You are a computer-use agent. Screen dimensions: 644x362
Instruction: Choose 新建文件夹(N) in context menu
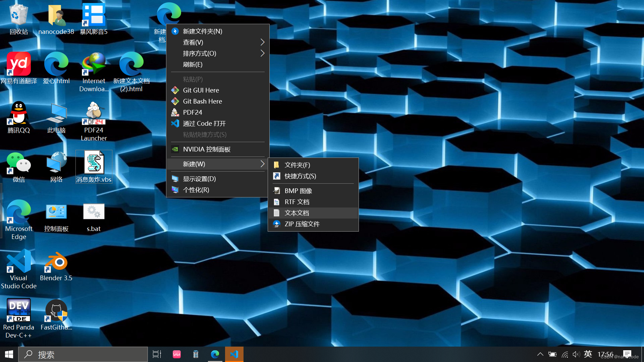[x=218, y=31]
